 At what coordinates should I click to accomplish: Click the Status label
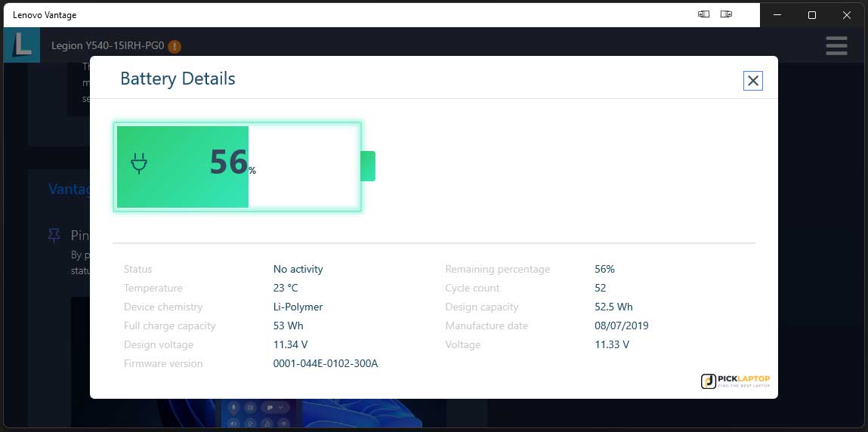coord(137,270)
